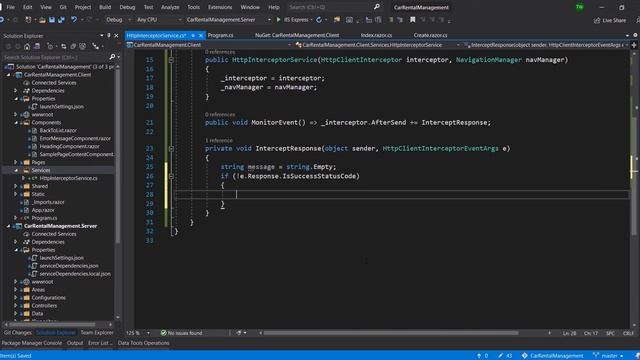Expand the Pages folder

click(x=16, y=162)
